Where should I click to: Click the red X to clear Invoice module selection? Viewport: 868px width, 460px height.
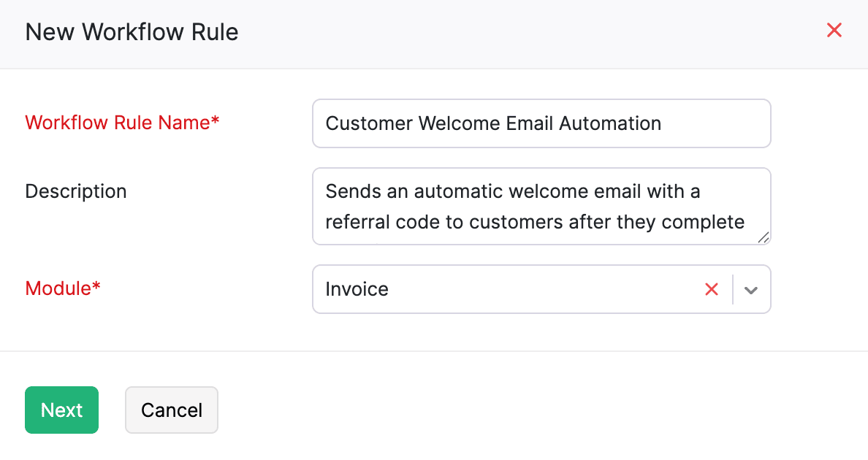(712, 289)
